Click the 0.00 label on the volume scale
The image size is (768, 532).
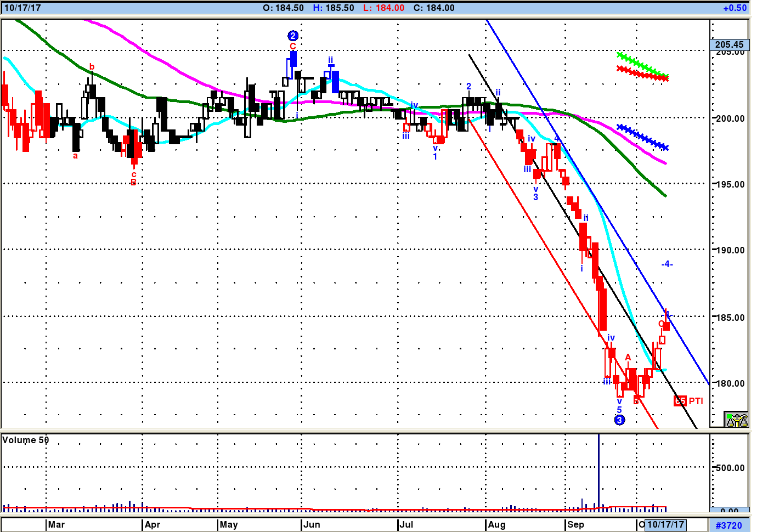[729, 511]
